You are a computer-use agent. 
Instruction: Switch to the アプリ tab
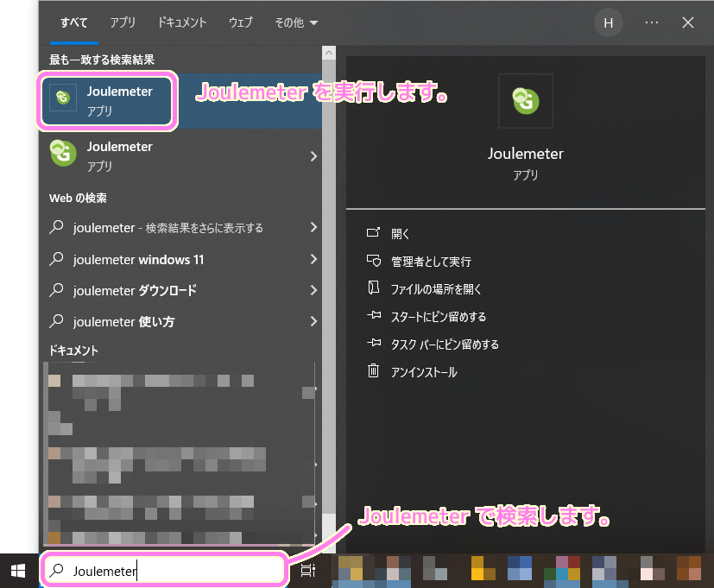(121, 22)
